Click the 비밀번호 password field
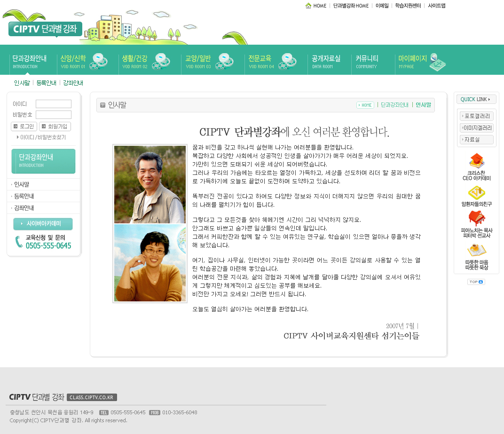The image size is (504, 434). [x=53, y=115]
